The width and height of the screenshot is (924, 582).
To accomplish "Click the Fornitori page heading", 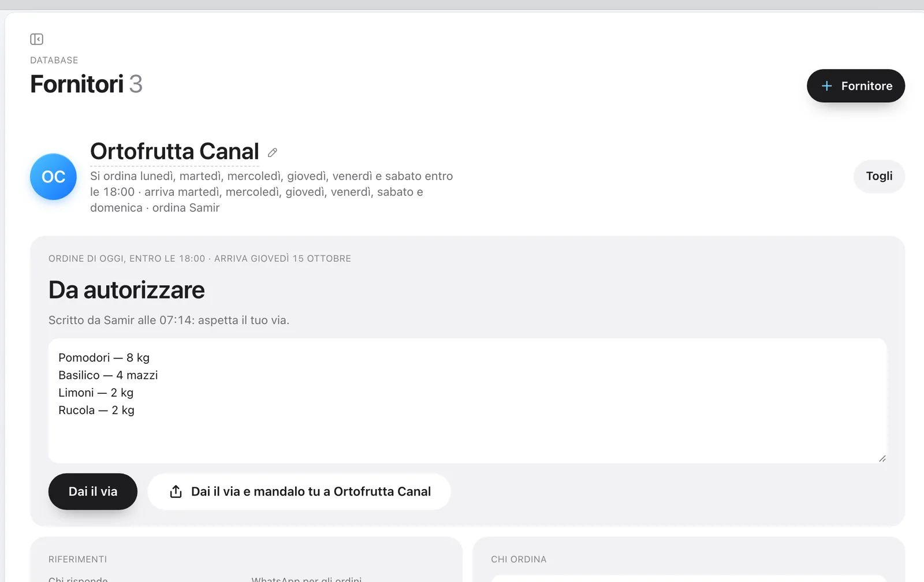I will [77, 84].
